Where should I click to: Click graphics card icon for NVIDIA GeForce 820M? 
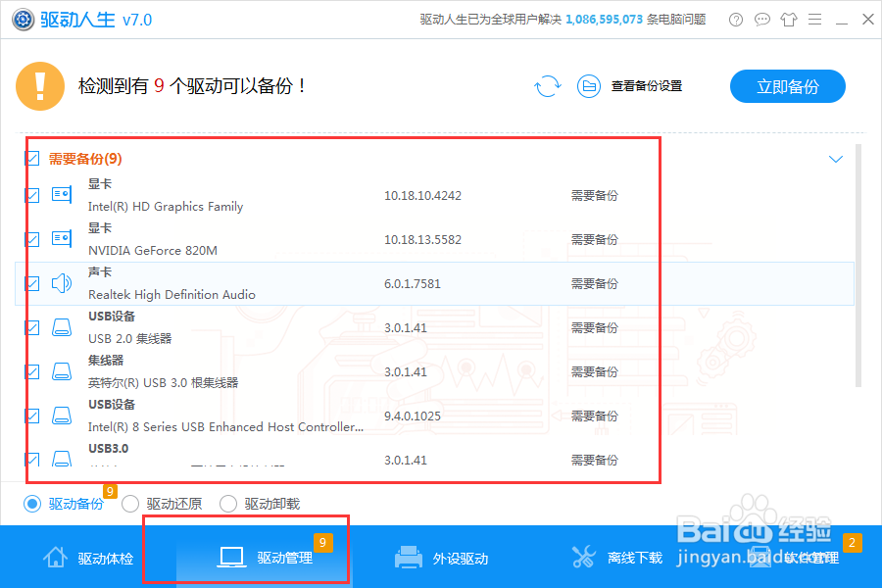(x=62, y=239)
